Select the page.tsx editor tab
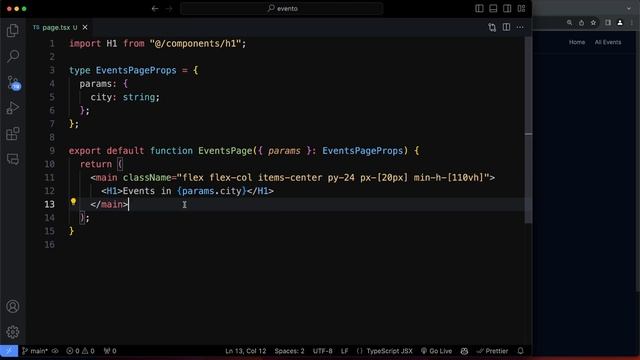Viewport: 640px width, 360px height. 60,27
